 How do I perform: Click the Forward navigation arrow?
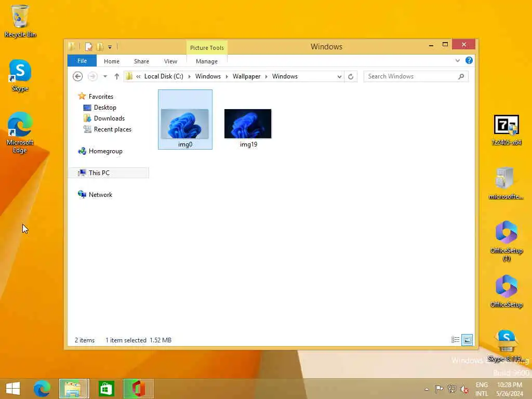[92, 76]
